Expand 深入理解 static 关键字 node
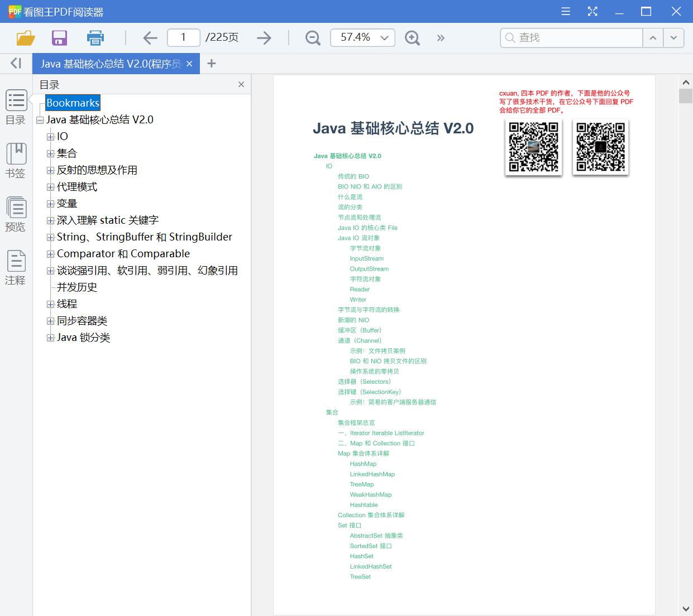The height and width of the screenshot is (616, 693). [50, 220]
